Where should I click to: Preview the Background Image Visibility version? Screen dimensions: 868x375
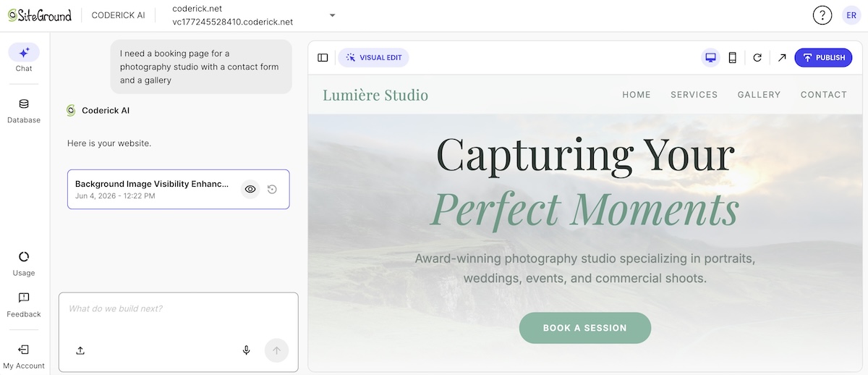coord(250,189)
